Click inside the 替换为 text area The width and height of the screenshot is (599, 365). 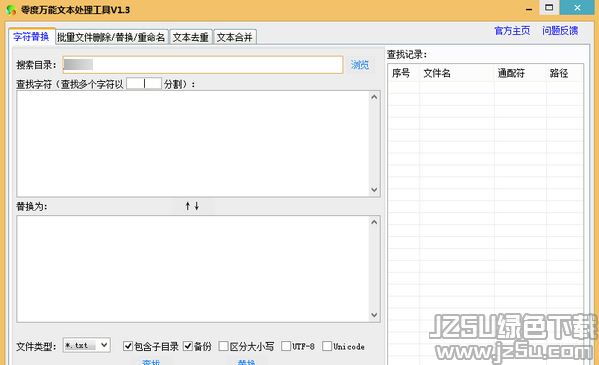coord(193,269)
